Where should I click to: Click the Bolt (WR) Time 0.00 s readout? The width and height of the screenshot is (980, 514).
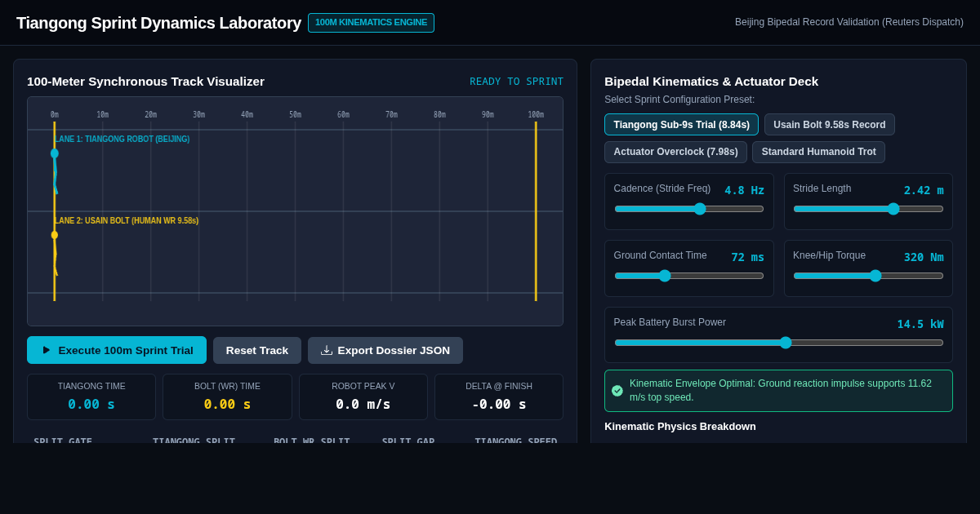point(227,404)
